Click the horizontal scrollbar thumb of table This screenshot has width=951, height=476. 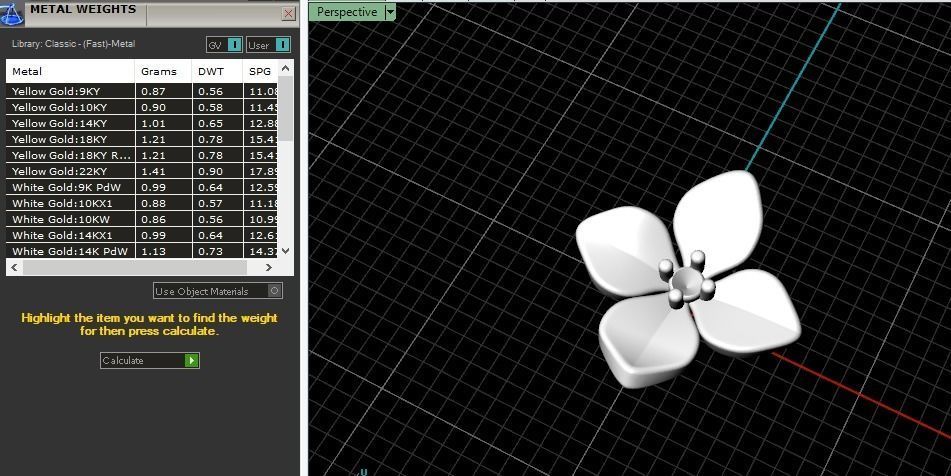click(135, 267)
